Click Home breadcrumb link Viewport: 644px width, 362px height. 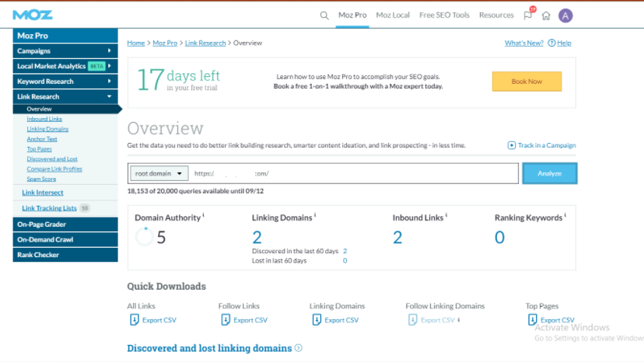tap(136, 43)
